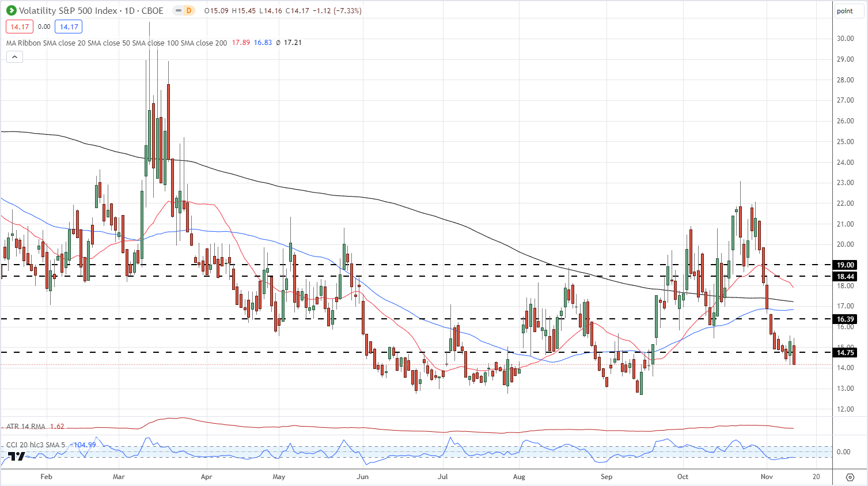This screenshot has height=486, width=868.
Task: Click the black 17.21 SMA value
Action: tap(293, 43)
